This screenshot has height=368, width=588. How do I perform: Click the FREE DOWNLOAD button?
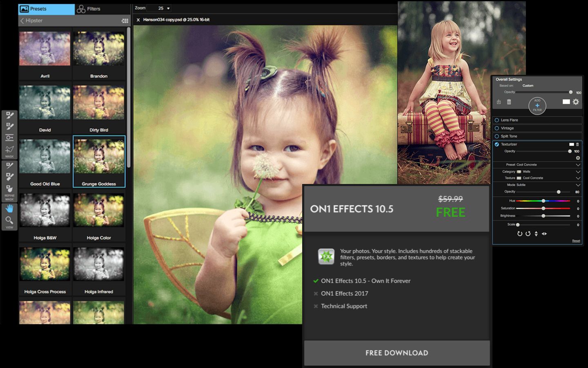[397, 353]
